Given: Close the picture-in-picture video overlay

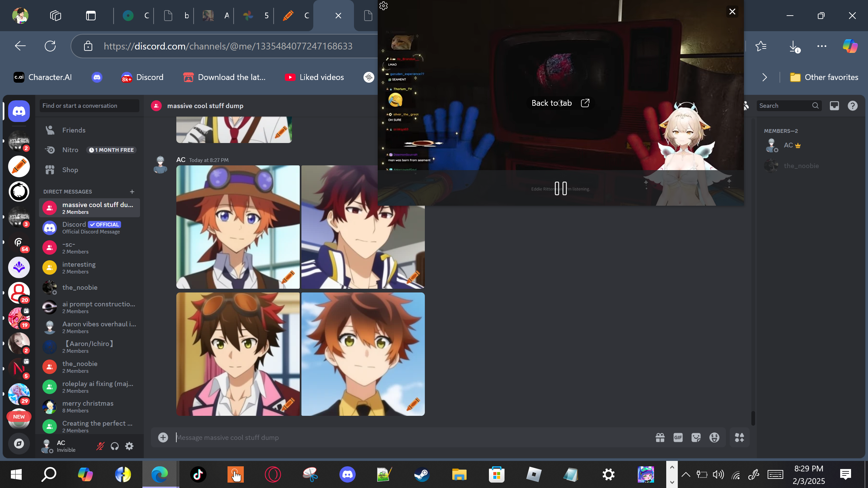Looking at the screenshot, I should 732,12.
